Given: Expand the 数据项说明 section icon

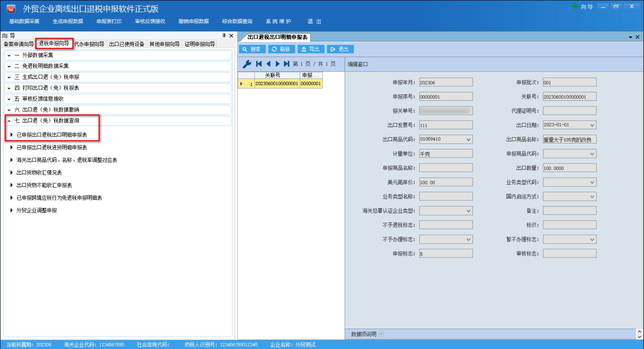Looking at the screenshot, I should tap(381, 334).
